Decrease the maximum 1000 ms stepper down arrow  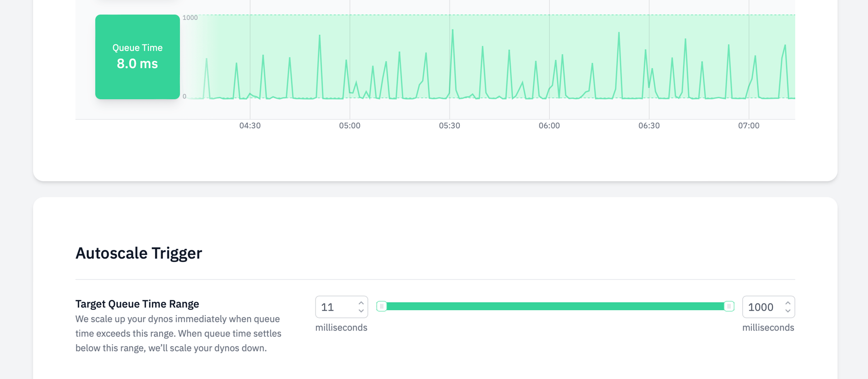point(788,311)
